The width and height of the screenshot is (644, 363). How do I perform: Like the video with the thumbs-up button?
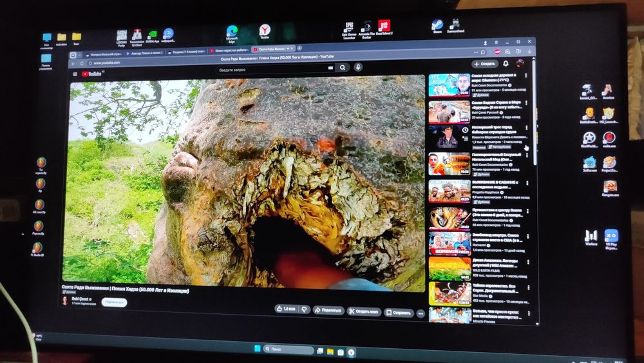286,309
